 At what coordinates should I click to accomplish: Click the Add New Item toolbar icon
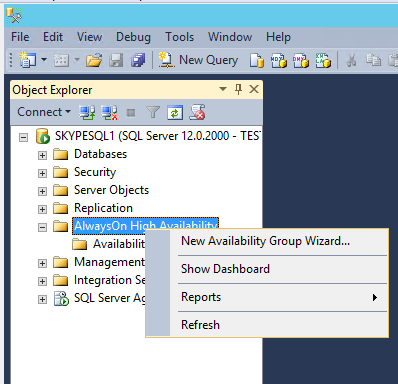coord(61,60)
